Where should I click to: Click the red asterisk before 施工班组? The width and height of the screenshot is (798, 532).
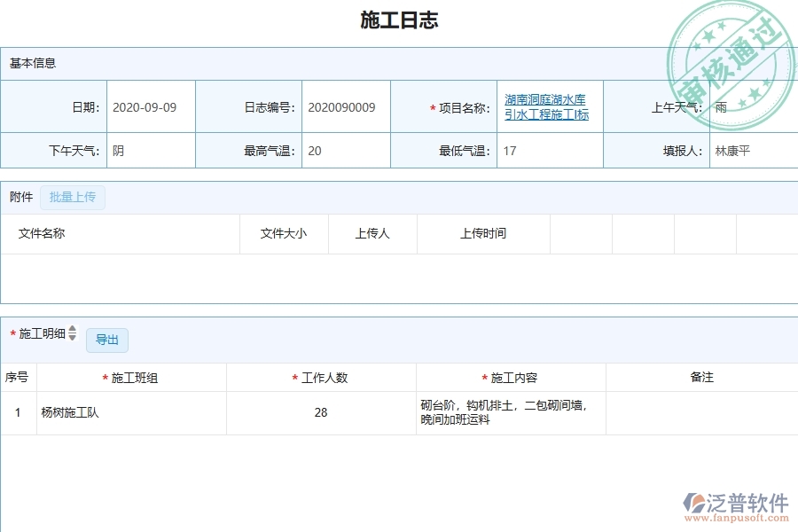[x=106, y=377]
